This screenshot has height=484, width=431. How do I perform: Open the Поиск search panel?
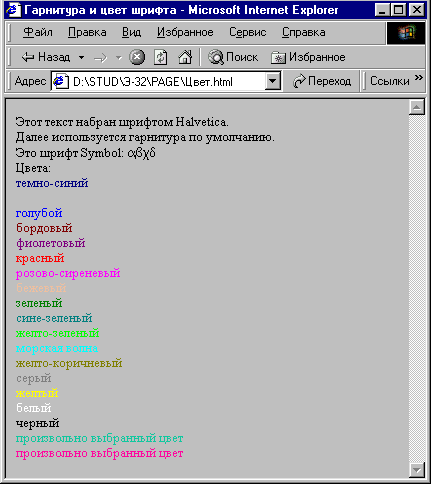click(233, 57)
